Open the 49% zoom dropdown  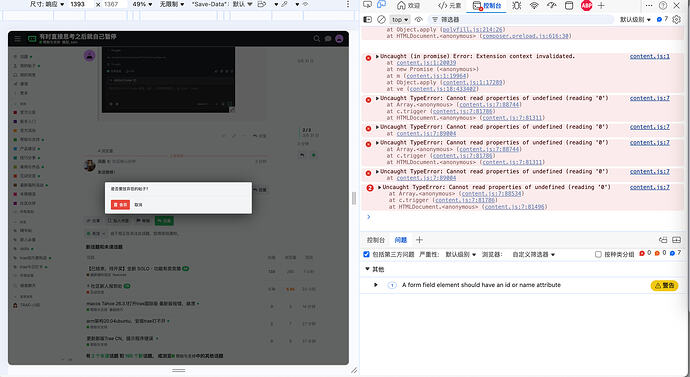click(x=142, y=4)
